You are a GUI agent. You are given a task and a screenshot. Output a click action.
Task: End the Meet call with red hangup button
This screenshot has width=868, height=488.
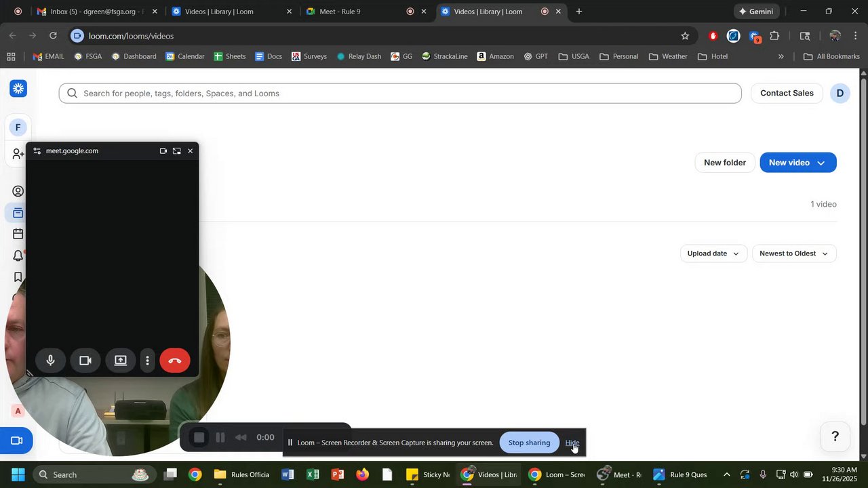[x=175, y=361]
